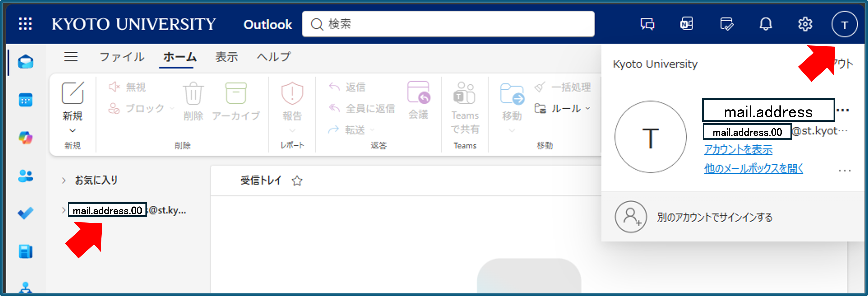Switch to the 表示 view tab
The height and width of the screenshot is (296, 868).
tap(226, 57)
